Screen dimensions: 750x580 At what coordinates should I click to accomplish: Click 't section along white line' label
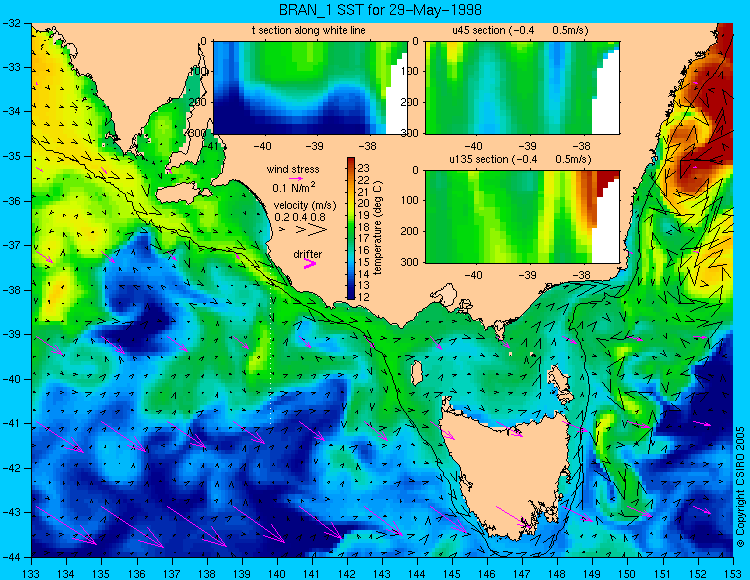309,31
